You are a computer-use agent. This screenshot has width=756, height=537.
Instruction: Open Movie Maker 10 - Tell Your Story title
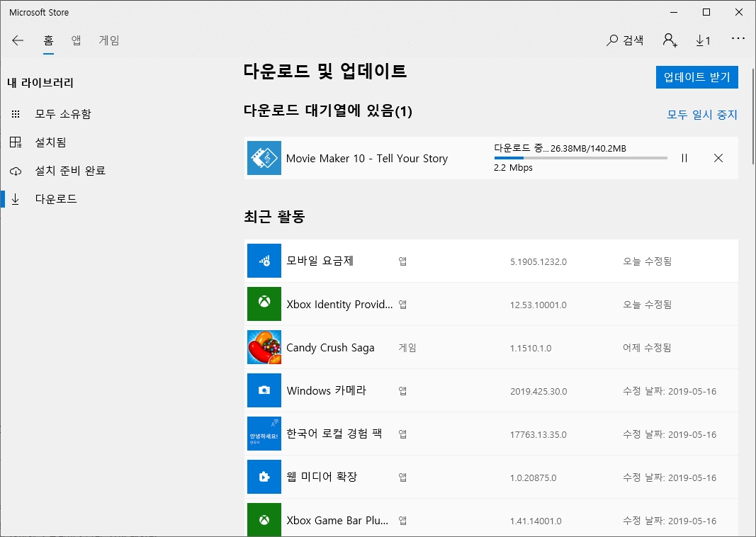point(367,159)
